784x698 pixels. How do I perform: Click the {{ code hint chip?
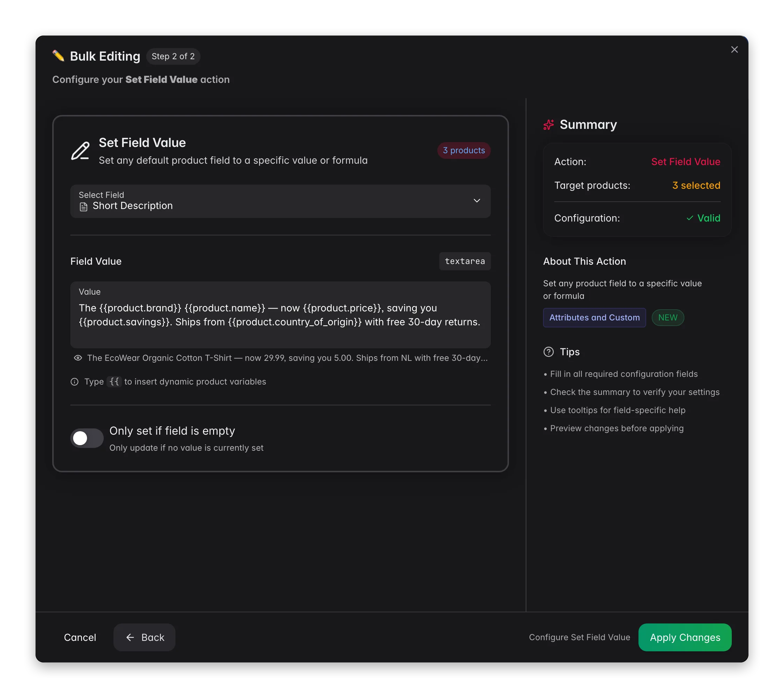point(114,381)
